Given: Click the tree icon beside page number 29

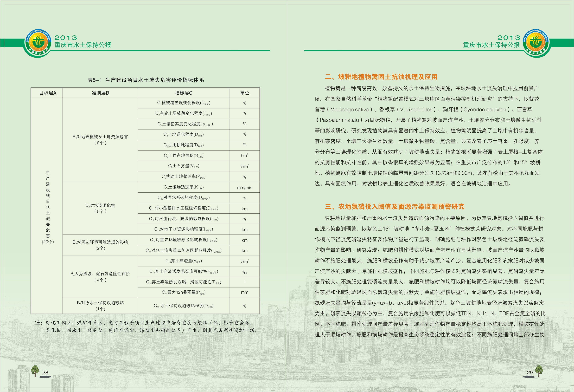Looking at the screenshot, I should pos(539,371).
